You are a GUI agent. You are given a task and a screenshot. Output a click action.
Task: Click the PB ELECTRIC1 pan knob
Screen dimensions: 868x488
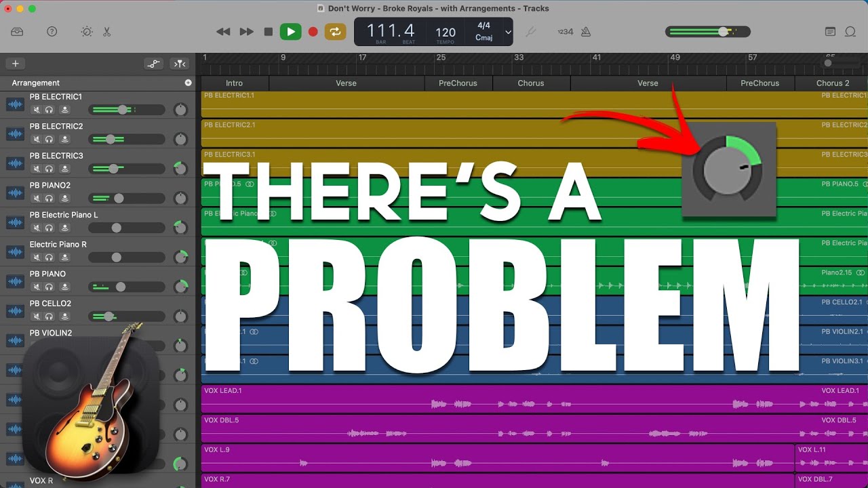(x=180, y=110)
